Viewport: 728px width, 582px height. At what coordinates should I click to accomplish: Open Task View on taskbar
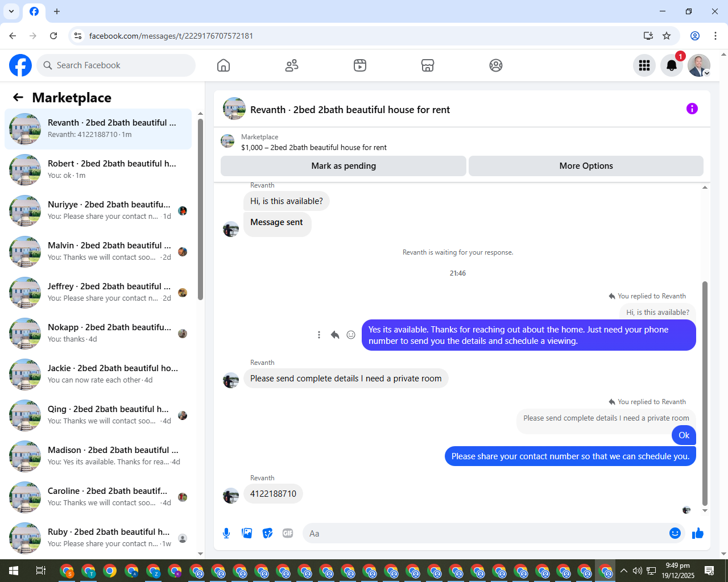coord(41,571)
